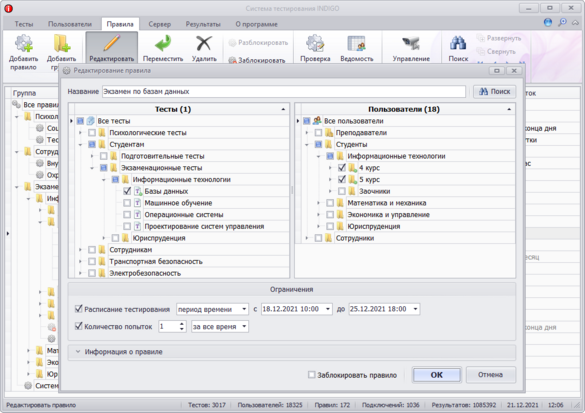
Task: Click the Удалить cross icon
Action: pyautogui.click(x=204, y=44)
